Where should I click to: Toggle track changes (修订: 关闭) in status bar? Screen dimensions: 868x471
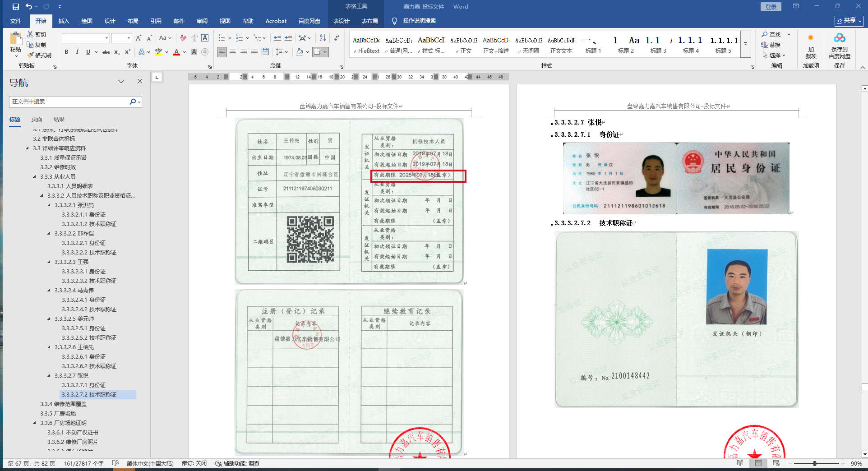click(x=194, y=463)
